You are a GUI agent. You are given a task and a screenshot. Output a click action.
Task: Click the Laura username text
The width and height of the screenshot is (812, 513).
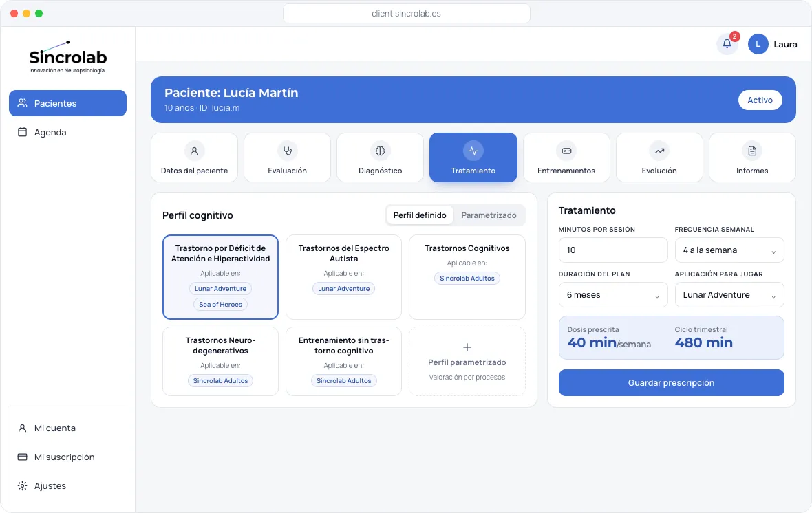pos(786,45)
